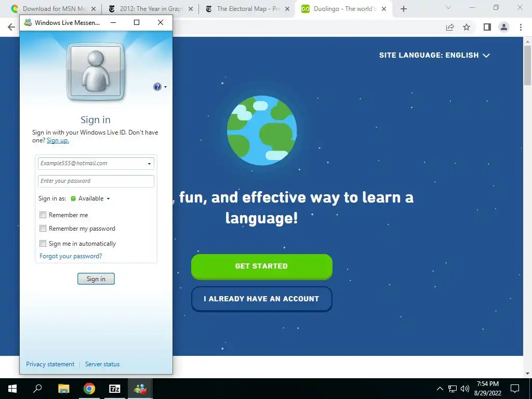Focus the Windows Live ID email field
The height and width of the screenshot is (399, 532).
[96, 164]
